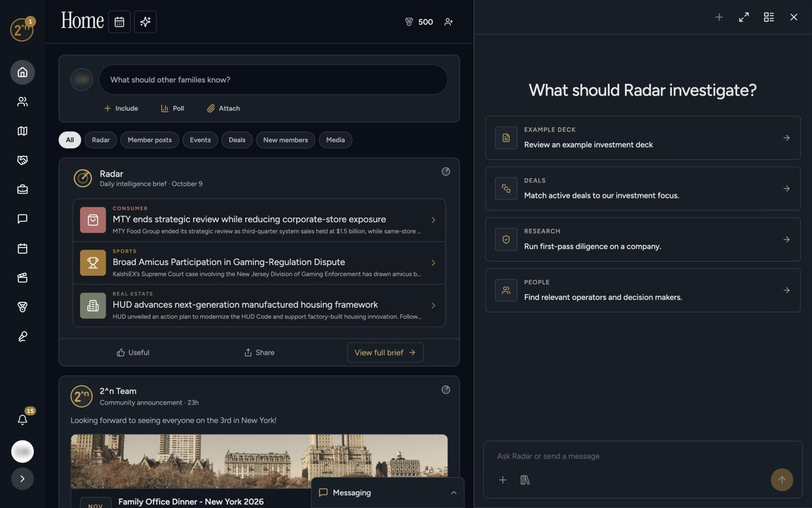
Task: Open the MTY strategic review story
Action: tap(259, 220)
